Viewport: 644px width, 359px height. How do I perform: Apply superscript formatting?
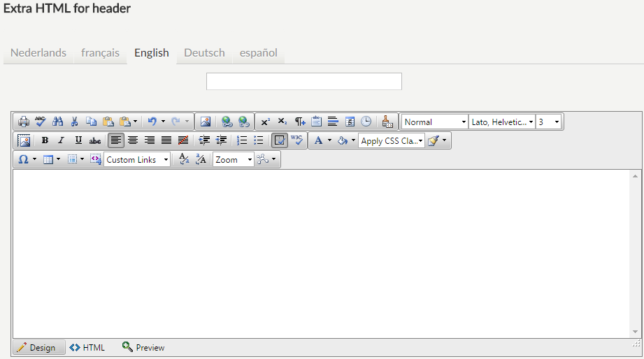click(265, 122)
